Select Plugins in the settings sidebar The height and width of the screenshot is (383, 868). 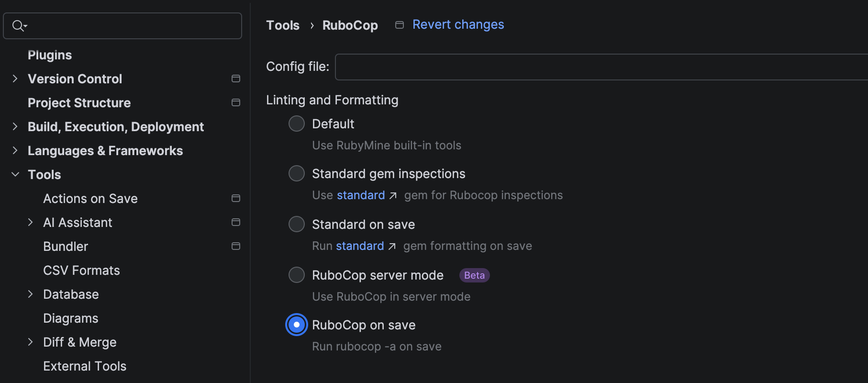[49, 55]
